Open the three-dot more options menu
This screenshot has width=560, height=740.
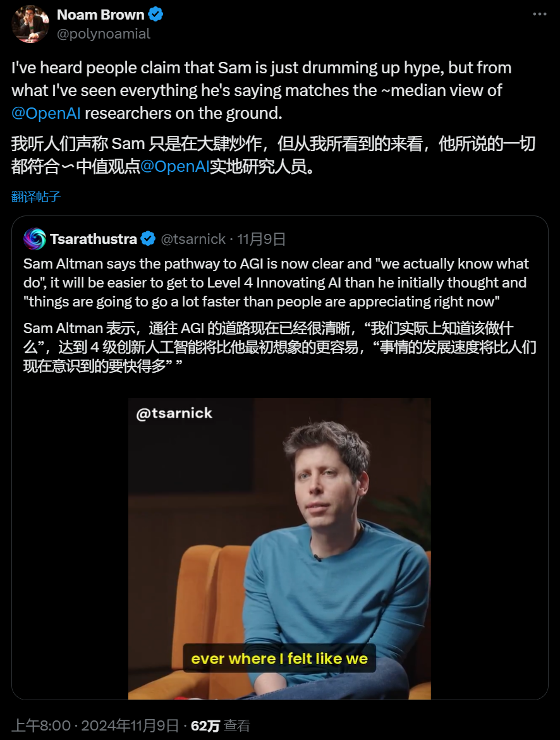(539, 14)
